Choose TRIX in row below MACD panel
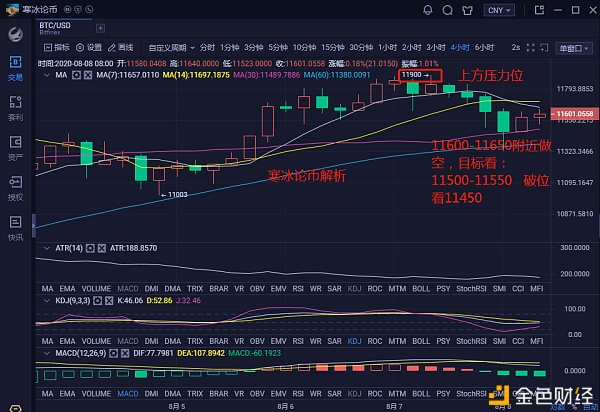Viewport: 600px width, 412px height. 195,393
